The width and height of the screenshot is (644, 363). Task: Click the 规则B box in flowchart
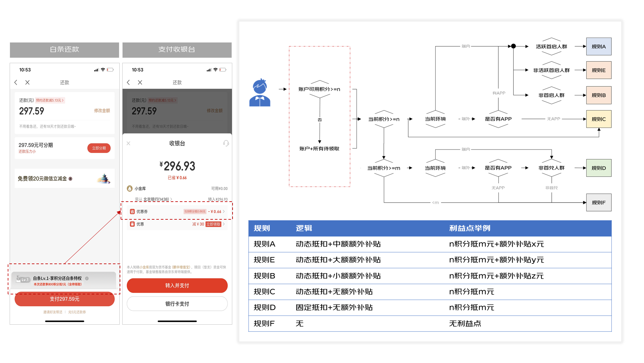tap(599, 95)
